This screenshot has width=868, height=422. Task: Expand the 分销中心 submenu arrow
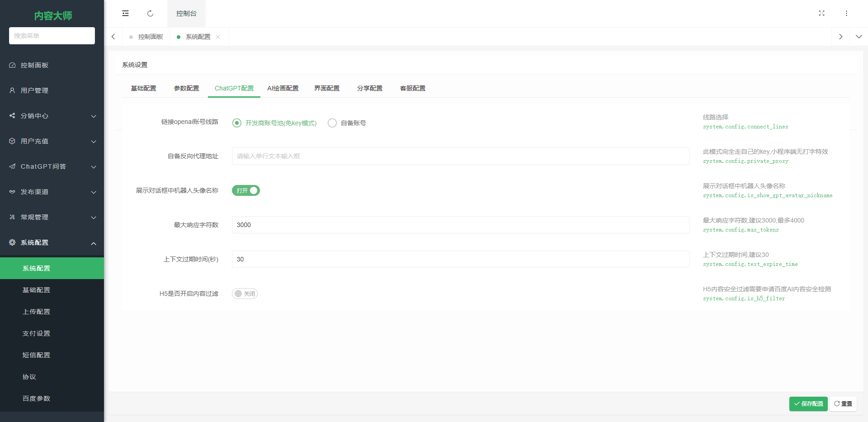point(94,116)
